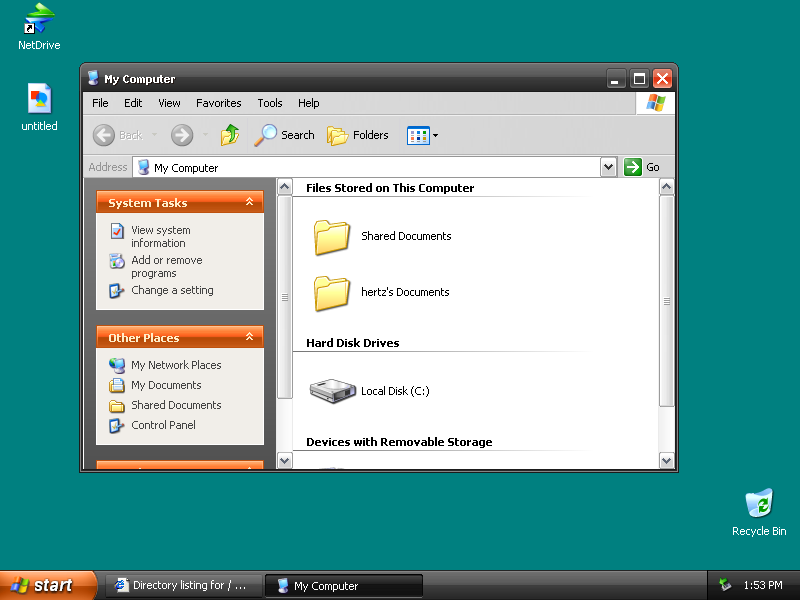Click the Shared Documents sidebar icon
800x600 pixels.
point(117,406)
